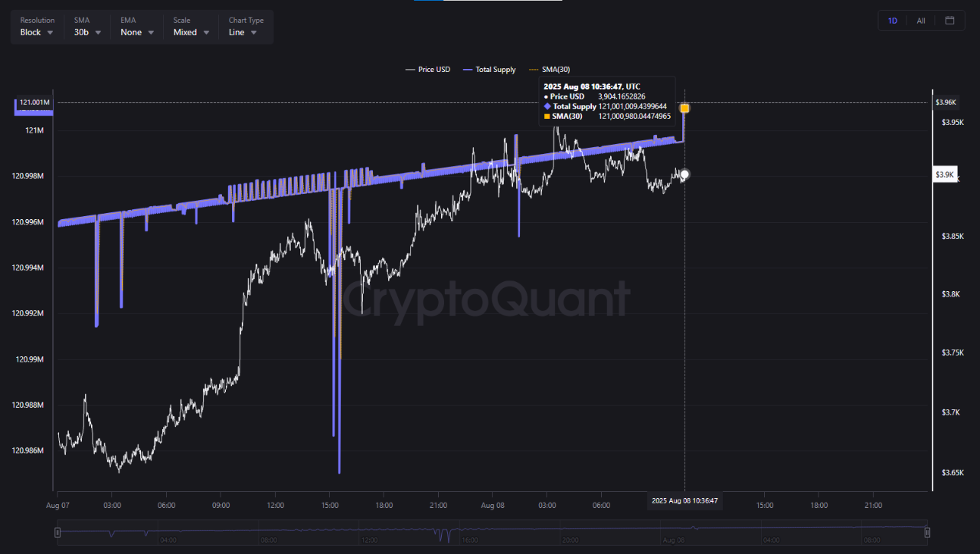Click the gray Price USD legend line icon

[409, 69]
